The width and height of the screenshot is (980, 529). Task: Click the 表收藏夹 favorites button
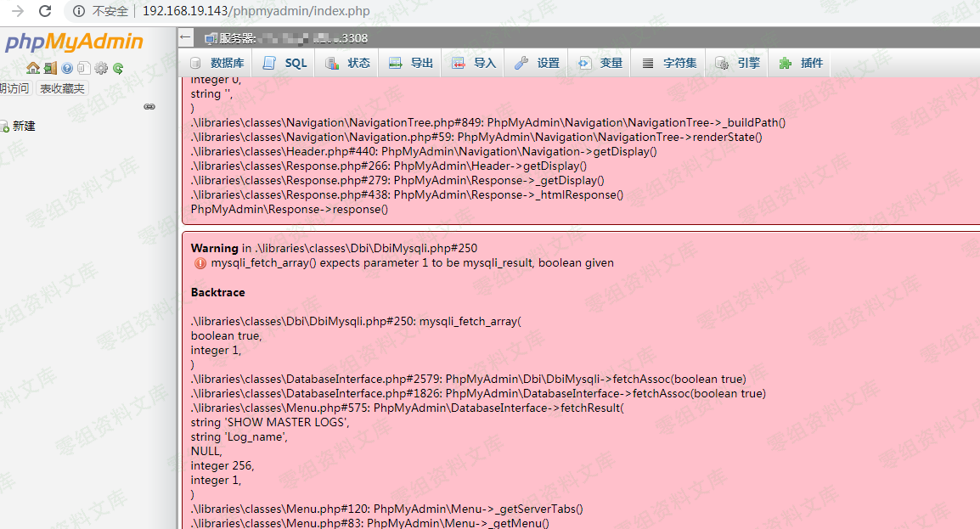pos(61,88)
